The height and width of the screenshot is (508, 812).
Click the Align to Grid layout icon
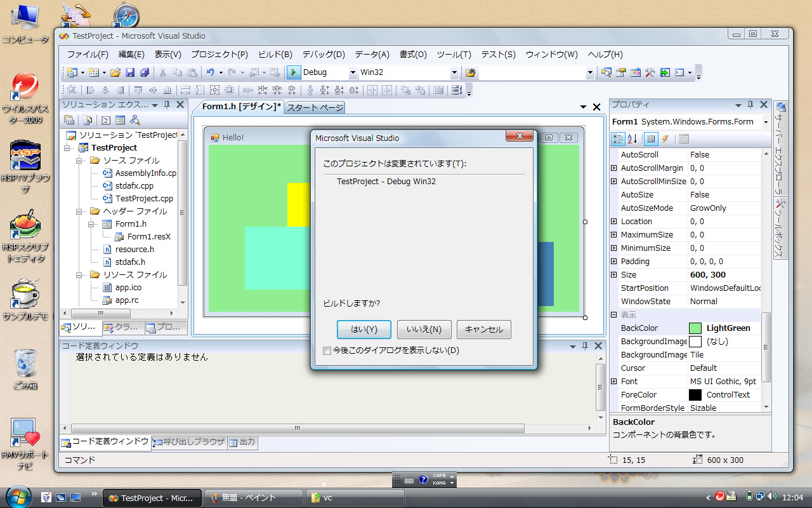72,90
